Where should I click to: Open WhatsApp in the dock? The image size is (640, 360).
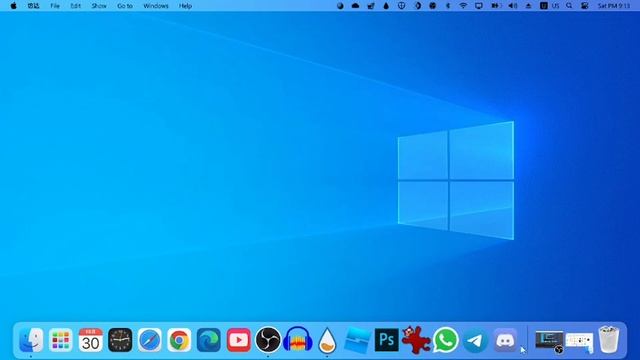446,340
